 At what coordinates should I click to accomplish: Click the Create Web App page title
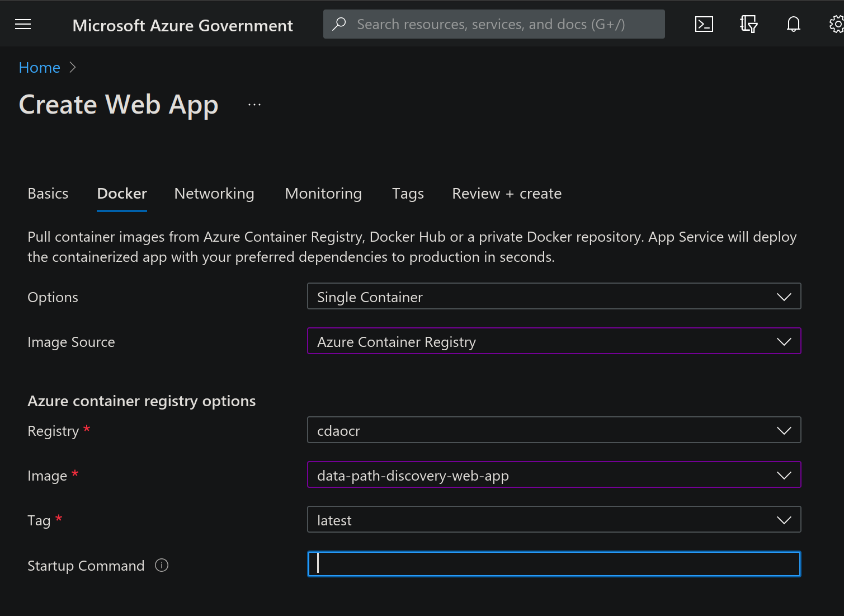coord(119,105)
